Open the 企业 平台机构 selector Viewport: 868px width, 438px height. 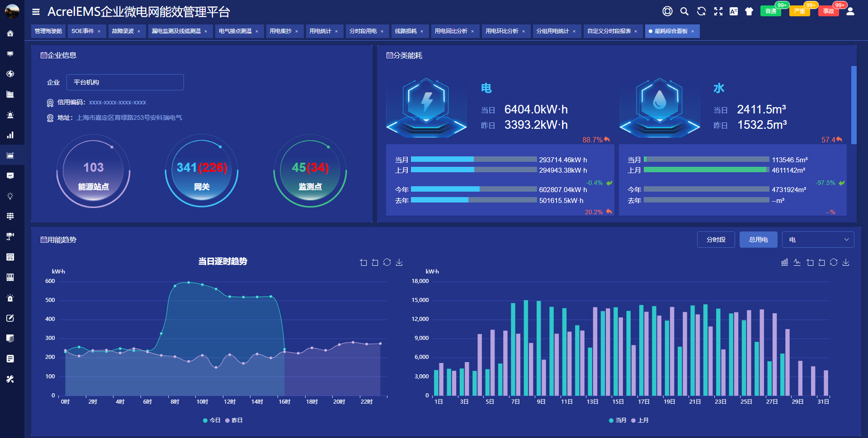[x=125, y=82]
